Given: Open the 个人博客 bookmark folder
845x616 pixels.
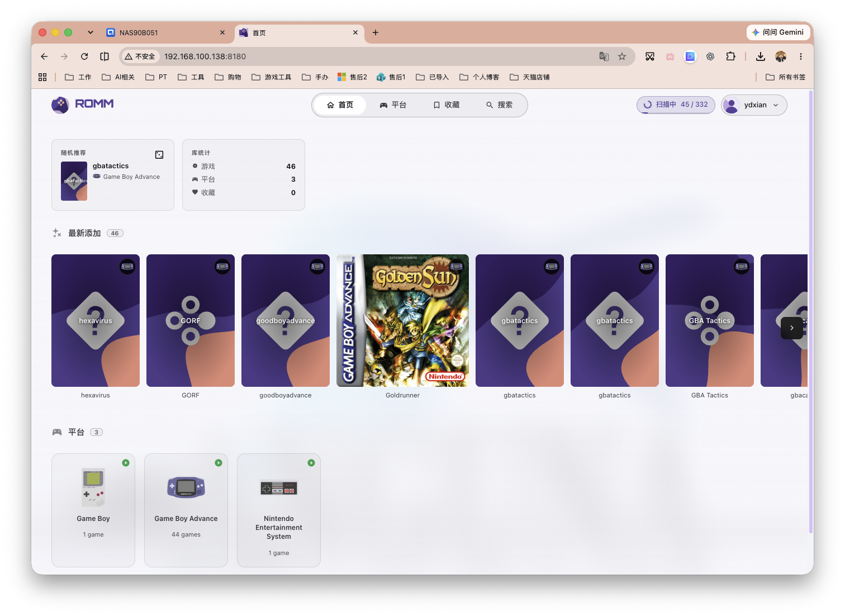Looking at the screenshot, I should (480, 77).
